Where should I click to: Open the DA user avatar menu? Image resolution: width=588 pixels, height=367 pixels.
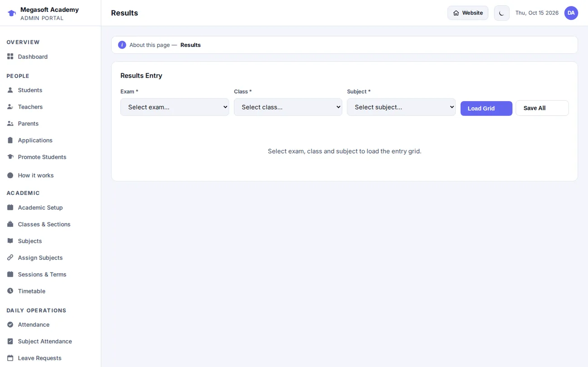pos(571,13)
